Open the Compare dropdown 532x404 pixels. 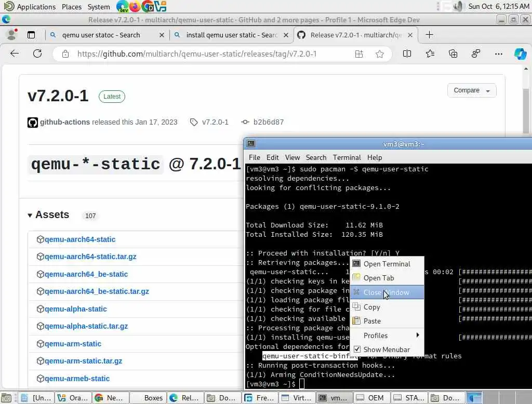coord(472,90)
